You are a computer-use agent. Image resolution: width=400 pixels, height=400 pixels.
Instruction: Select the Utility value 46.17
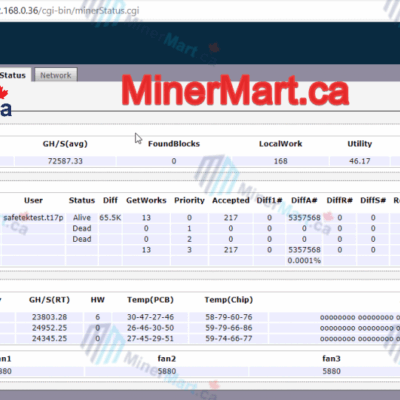coord(359,161)
